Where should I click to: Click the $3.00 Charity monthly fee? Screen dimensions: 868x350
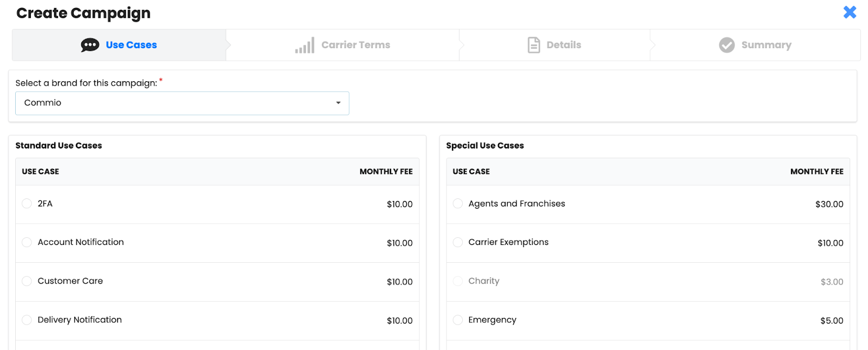point(832,282)
